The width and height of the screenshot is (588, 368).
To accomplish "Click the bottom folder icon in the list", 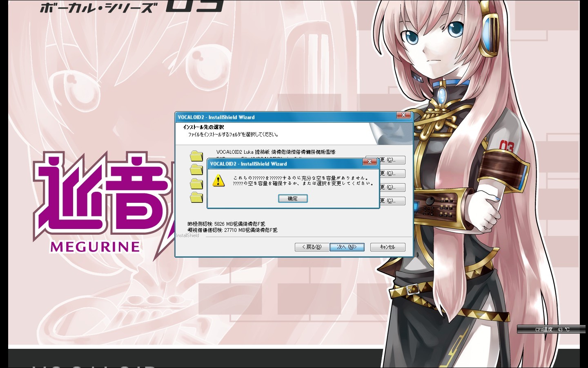I will pos(196,197).
